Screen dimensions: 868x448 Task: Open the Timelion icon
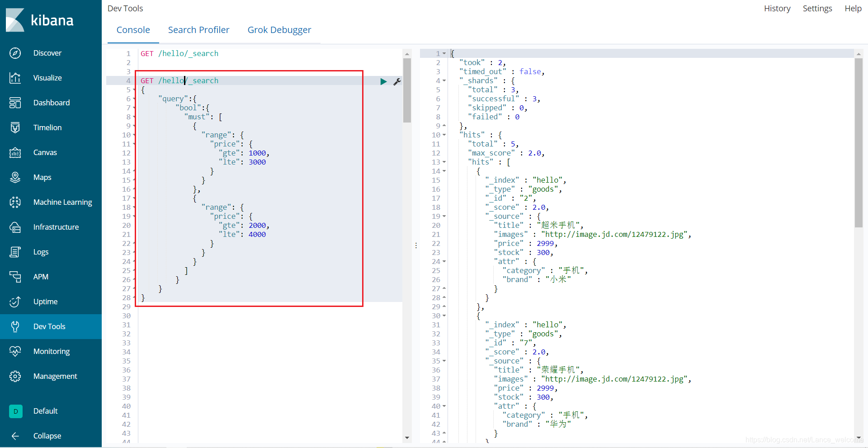pyautogui.click(x=15, y=127)
